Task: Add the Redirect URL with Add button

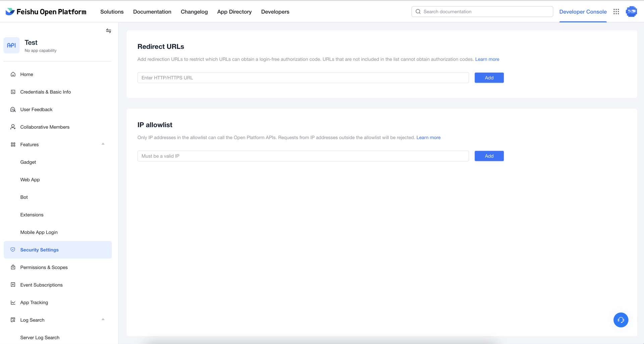Action: coord(489,78)
